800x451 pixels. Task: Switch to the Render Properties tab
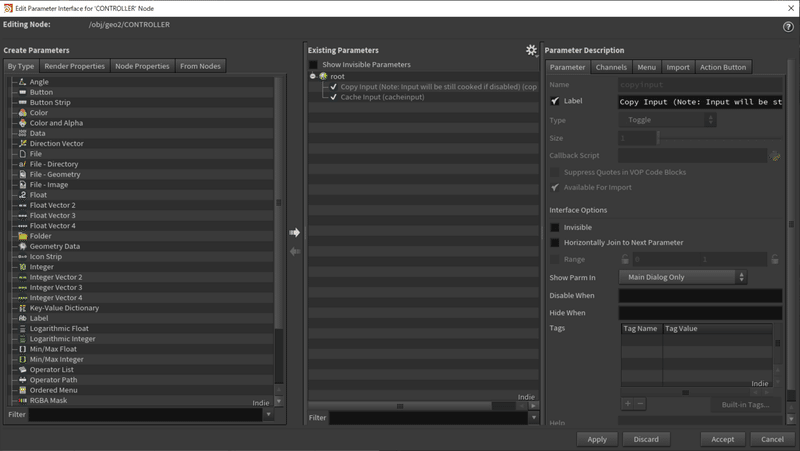click(x=74, y=66)
